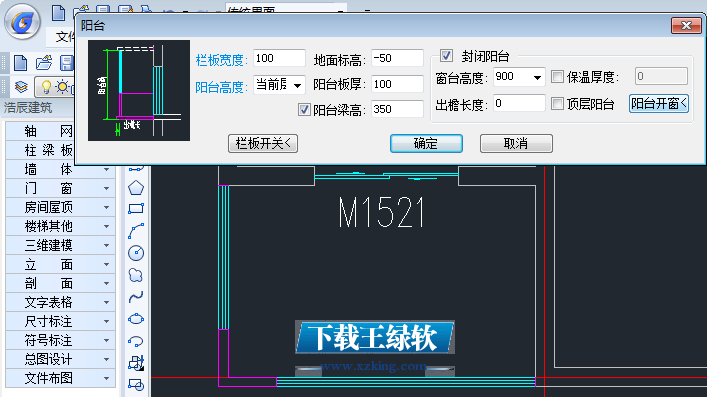
Task: Cancel the balcony dialog with 取消
Action: [x=516, y=143]
